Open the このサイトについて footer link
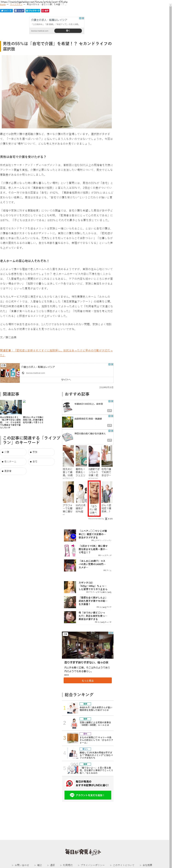 (123, 865)
